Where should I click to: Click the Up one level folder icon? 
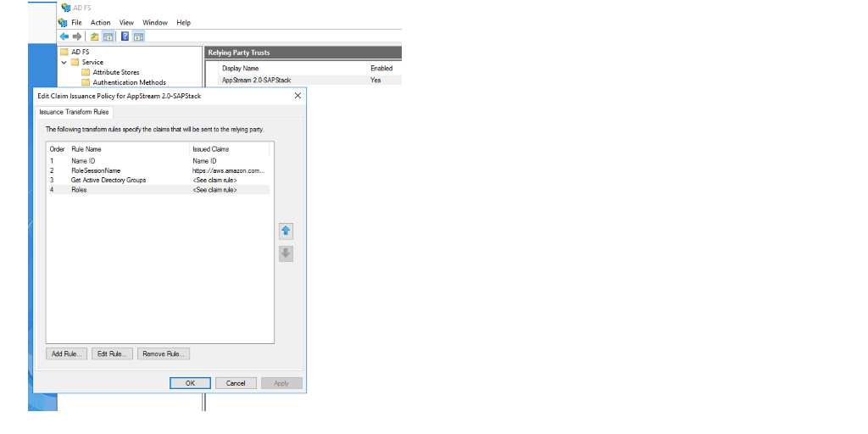[95, 36]
